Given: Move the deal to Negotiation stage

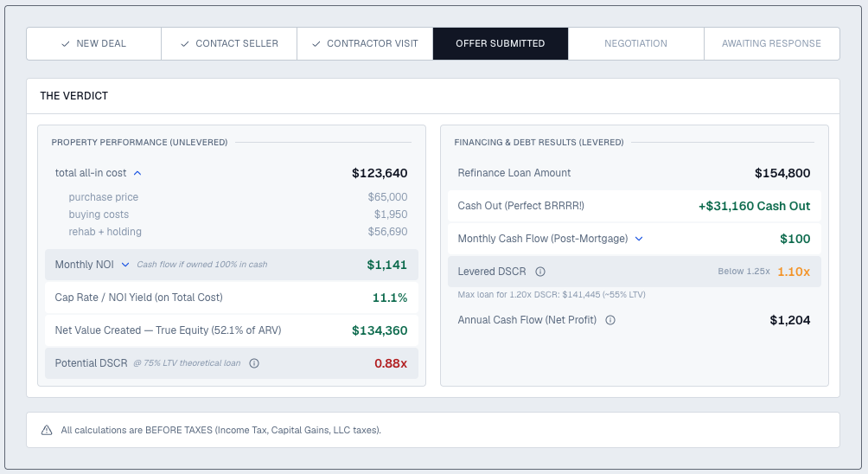Looking at the screenshot, I should [636, 43].
